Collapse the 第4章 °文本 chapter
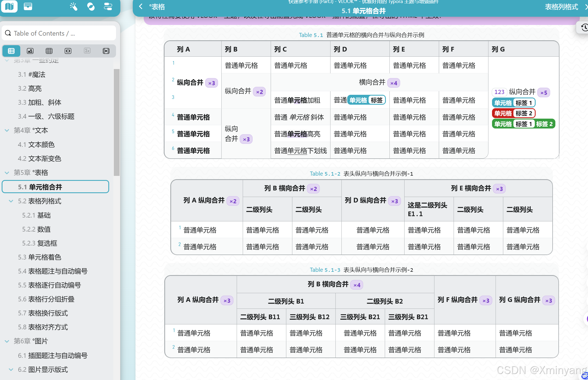Screen dimensions: 588x380 click(7, 130)
